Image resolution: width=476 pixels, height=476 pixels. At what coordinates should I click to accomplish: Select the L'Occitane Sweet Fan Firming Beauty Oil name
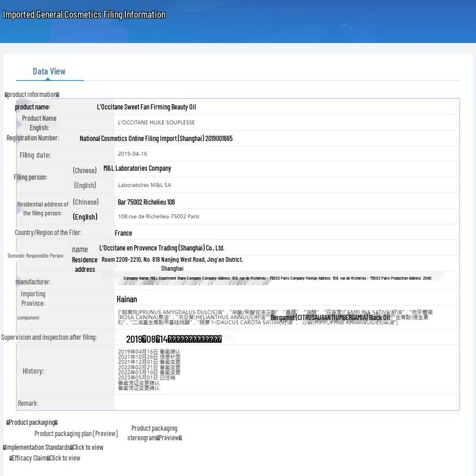coord(146,107)
